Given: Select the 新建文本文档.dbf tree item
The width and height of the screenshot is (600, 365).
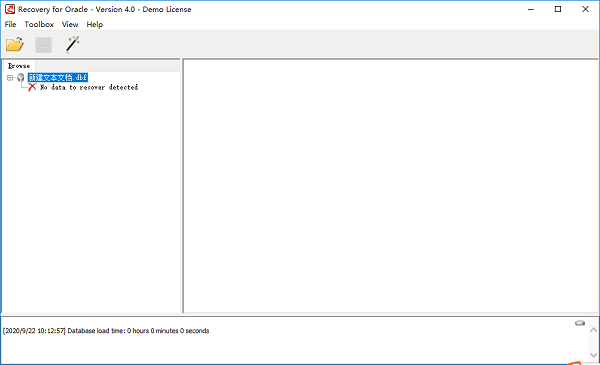Looking at the screenshot, I should [58, 77].
